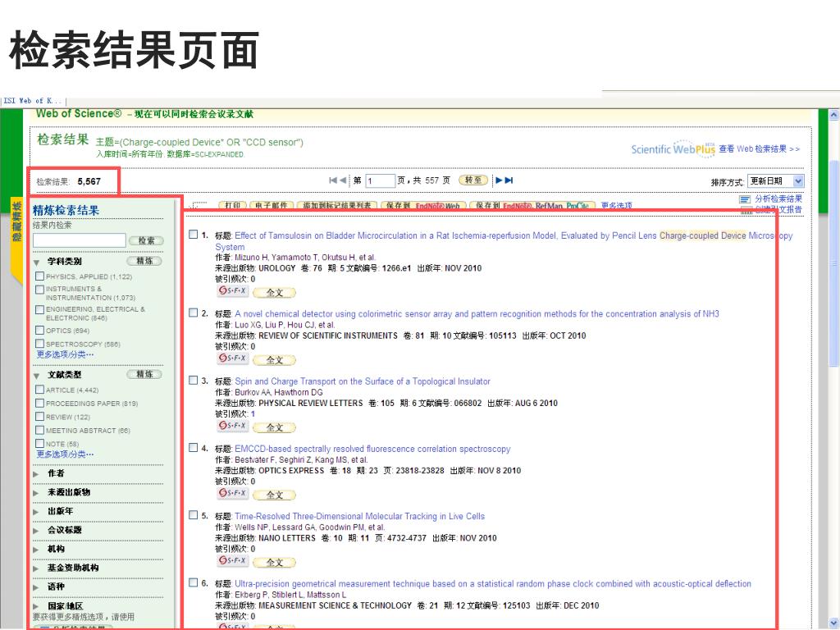
Task: Check the box for record 5
Action: tap(194, 515)
